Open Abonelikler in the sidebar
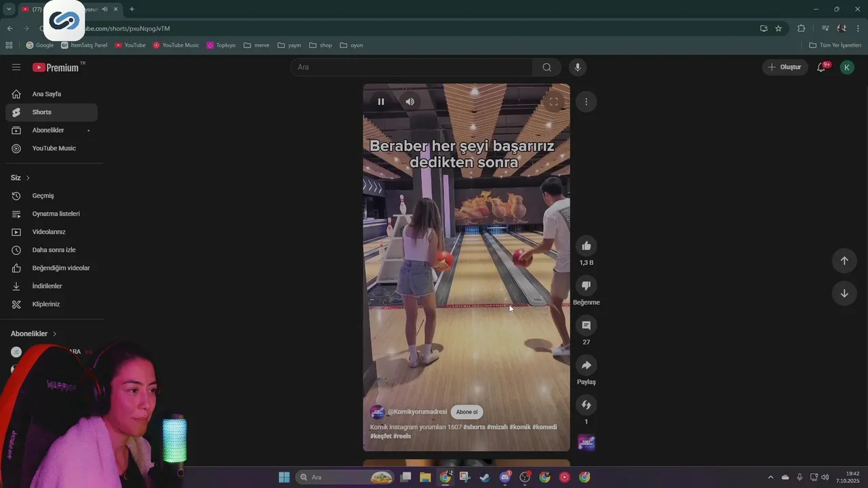Image resolution: width=868 pixels, height=488 pixels. (x=52, y=130)
